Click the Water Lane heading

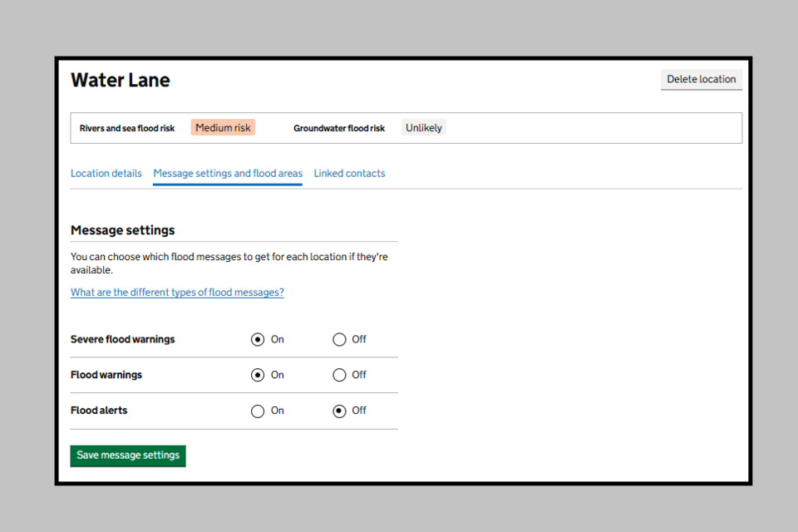click(121, 81)
